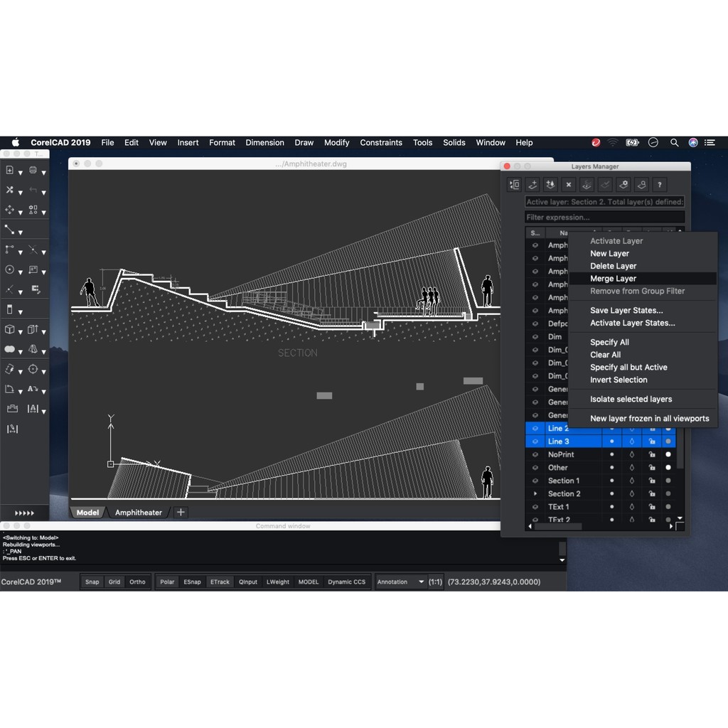The width and height of the screenshot is (728, 728).
Task: Open dropdown arrow beside Line tool
Action: (x=20, y=232)
